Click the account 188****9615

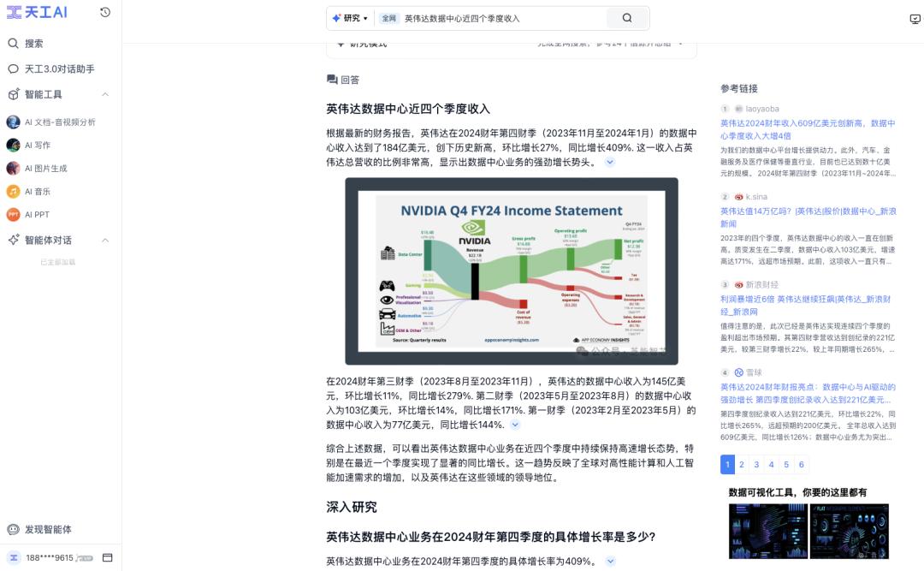coord(50,558)
